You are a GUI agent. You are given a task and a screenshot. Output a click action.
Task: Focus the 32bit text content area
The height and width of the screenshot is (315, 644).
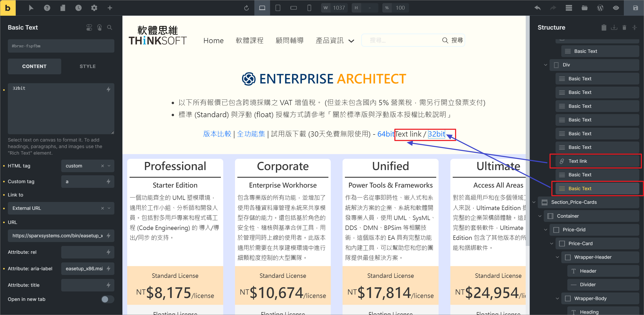pyautogui.click(x=61, y=109)
